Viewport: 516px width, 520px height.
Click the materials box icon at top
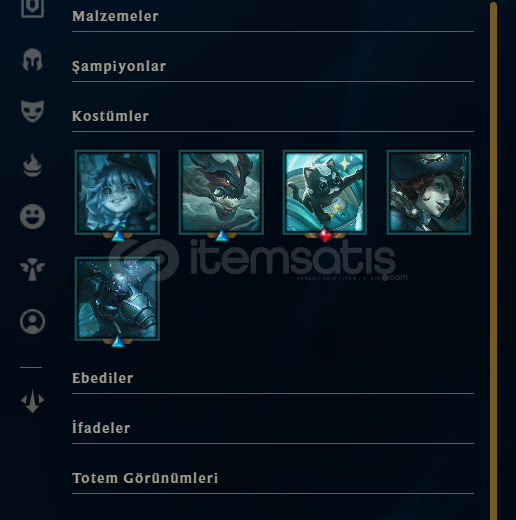(32, 8)
